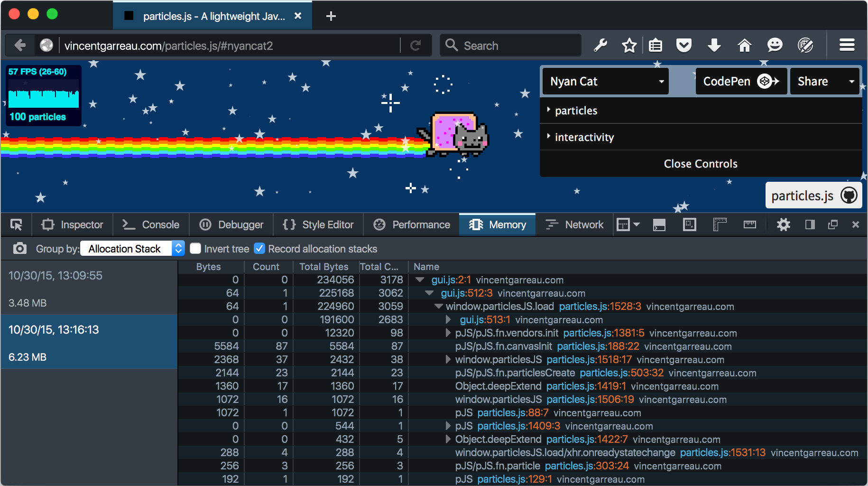This screenshot has width=868, height=486.
Task: Toggle the split console icon in devtools
Action: [x=659, y=224]
